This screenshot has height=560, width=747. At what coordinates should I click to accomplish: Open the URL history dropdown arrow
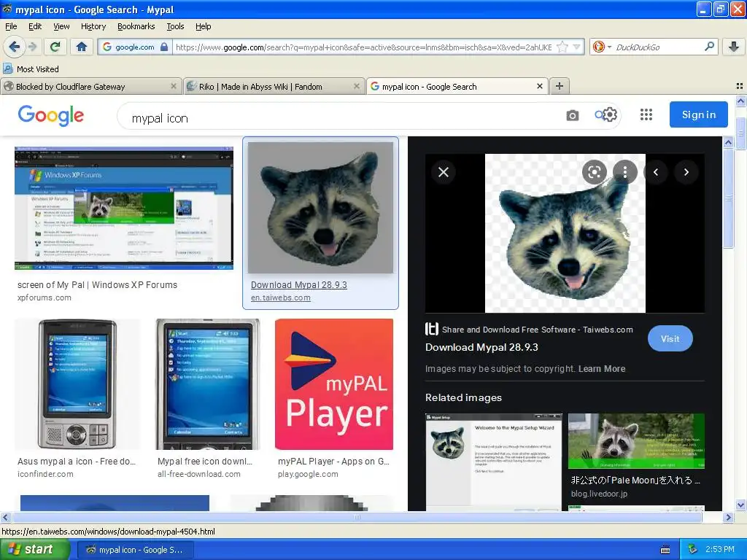[577, 47]
